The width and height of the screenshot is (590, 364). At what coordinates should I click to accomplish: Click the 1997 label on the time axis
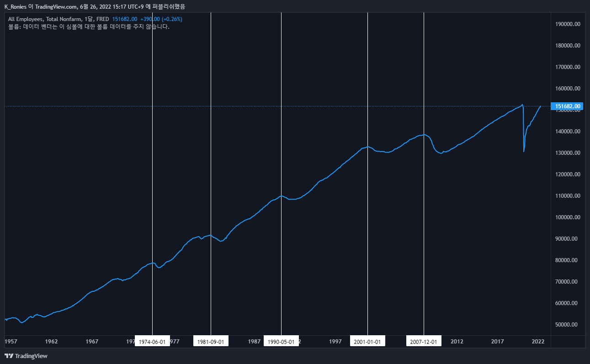(x=335, y=342)
